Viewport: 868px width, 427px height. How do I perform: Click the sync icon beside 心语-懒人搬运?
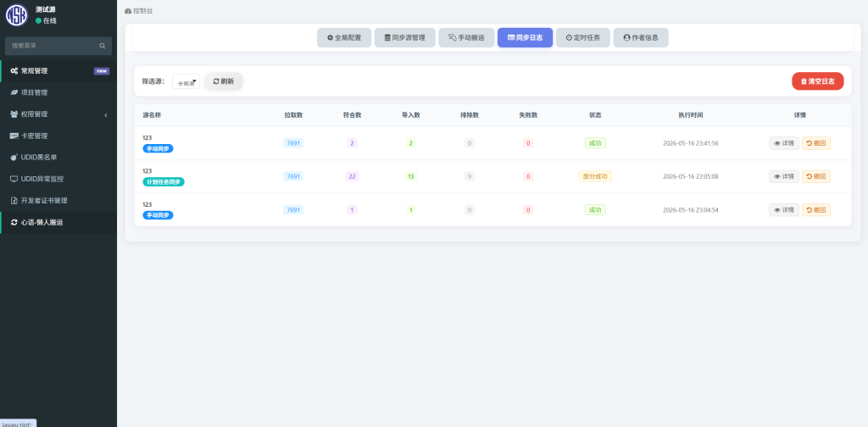coord(14,222)
